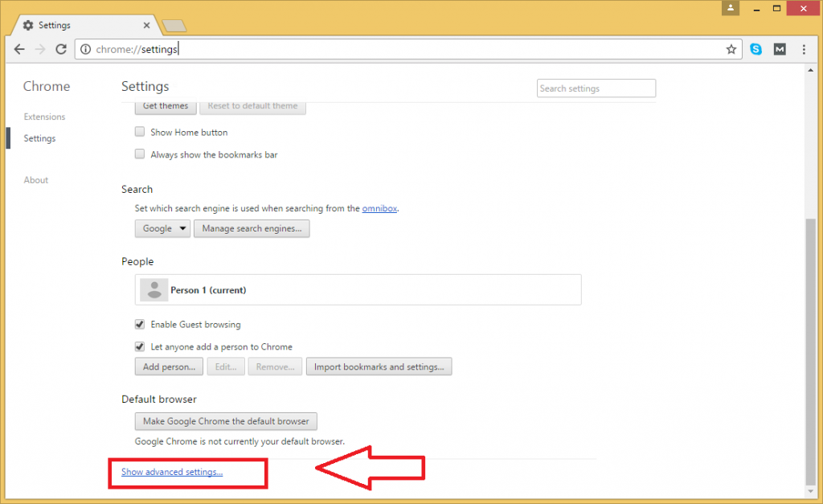Open Extensions in the left sidebar
Image resolution: width=823 pixels, height=504 pixels.
(x=44, y=117)
